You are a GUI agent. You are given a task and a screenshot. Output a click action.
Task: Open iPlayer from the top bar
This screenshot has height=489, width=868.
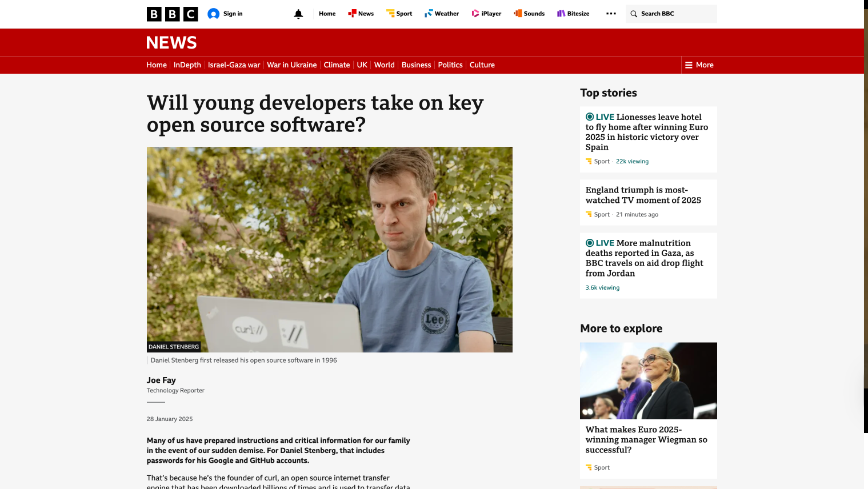click(x=486, y=14)
